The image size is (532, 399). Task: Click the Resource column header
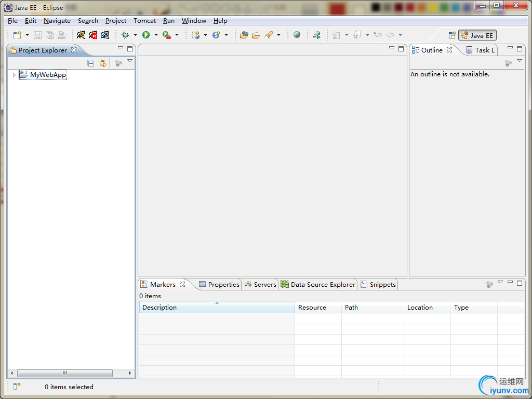tap(318, 307)
